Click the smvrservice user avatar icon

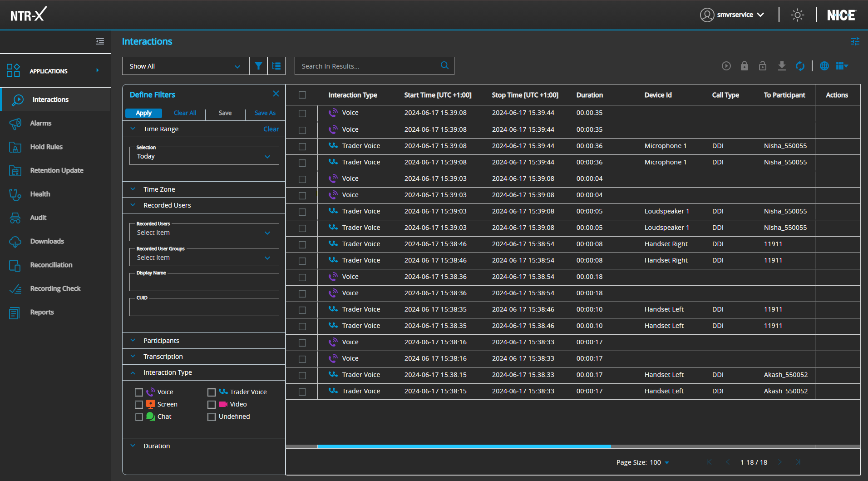click(x=707, y=15)
